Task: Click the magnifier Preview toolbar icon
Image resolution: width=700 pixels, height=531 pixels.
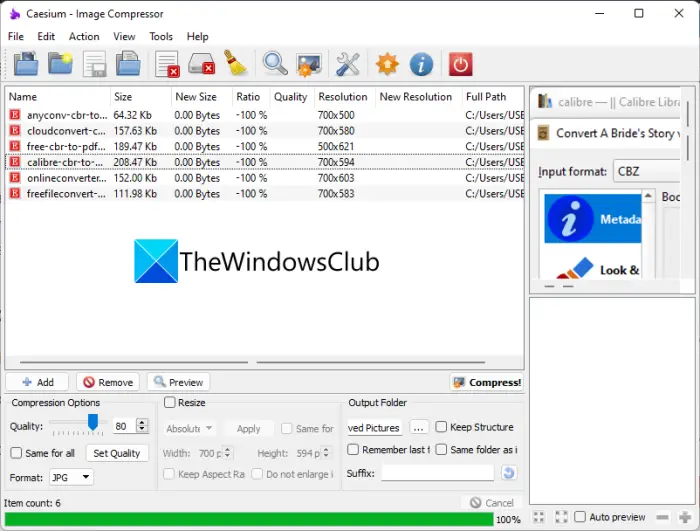Action: (275, 63)
